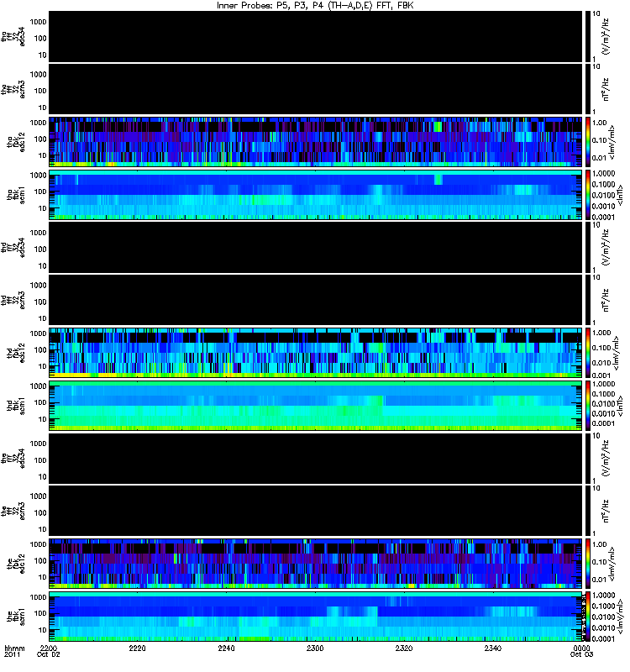Select the thd fbk scm1 spectrogram panel

pos(316,406)
